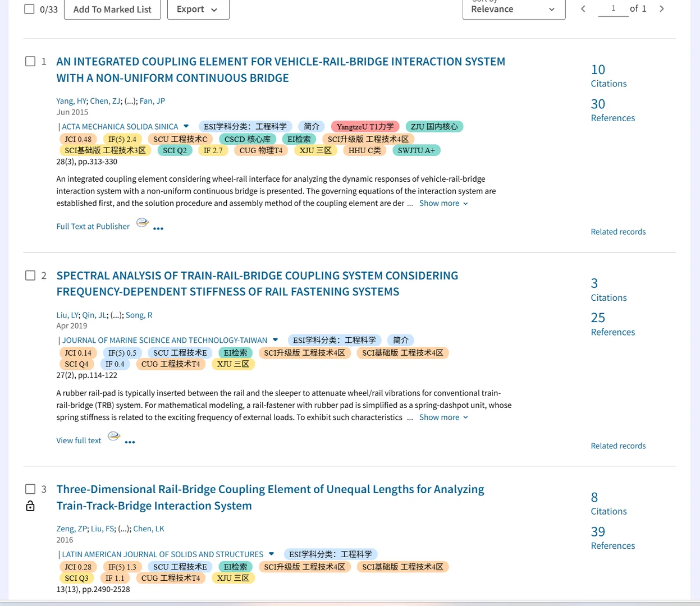Show more of record 2 abstract
Viewport: 700px width, 606px height.
click(x=443, y=417)
